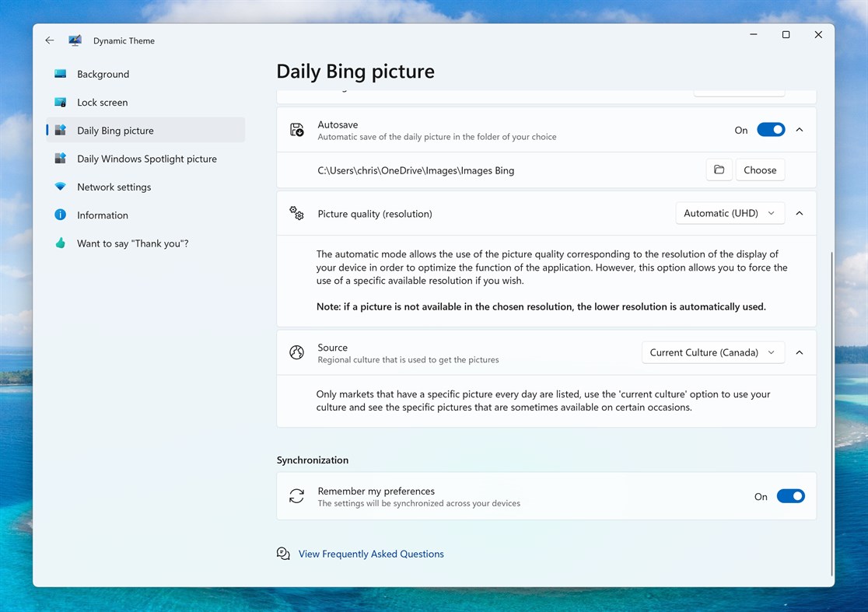This screenshot has height=612, width=868.
Task: Click the Network settings wifi icon
Action: 61,187
